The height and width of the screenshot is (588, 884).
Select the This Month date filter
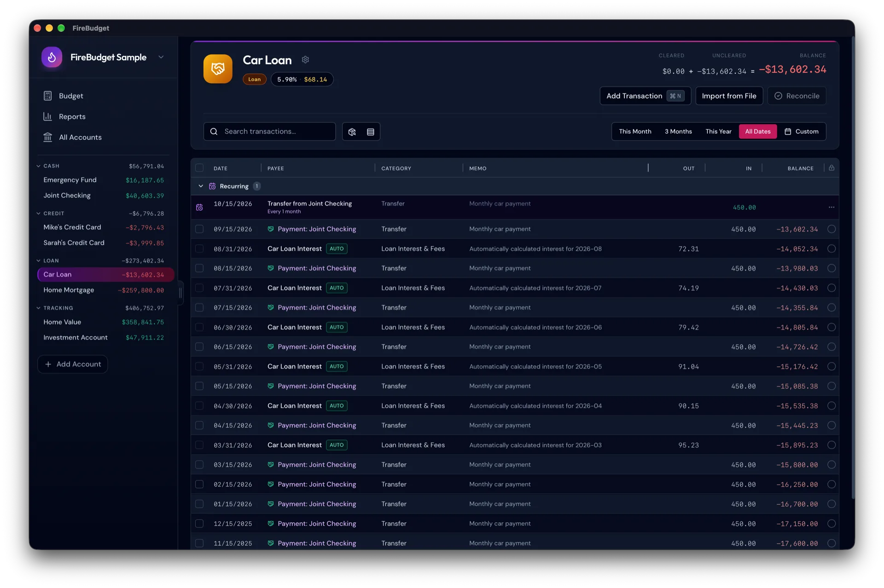click(635, 132)
